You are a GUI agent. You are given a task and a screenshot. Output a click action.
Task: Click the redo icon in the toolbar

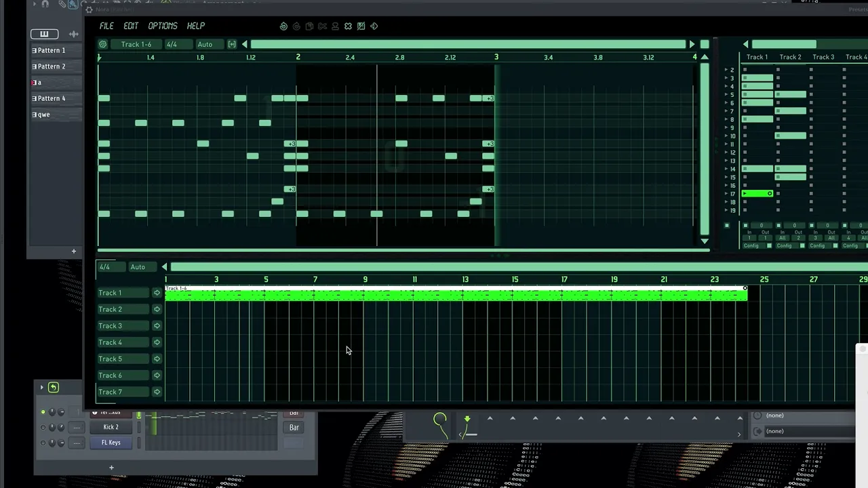click(296, 26)
